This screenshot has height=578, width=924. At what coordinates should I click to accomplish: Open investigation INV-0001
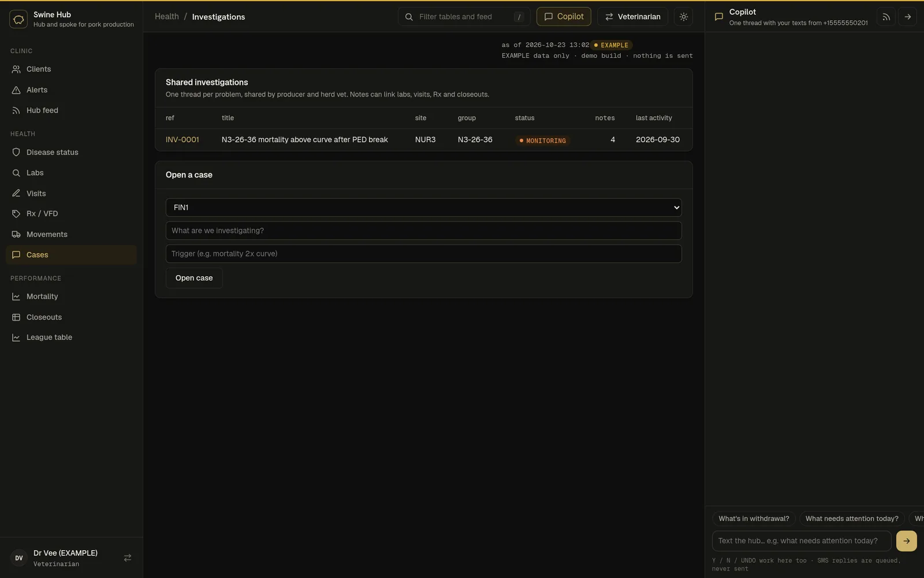click(182, 140)
